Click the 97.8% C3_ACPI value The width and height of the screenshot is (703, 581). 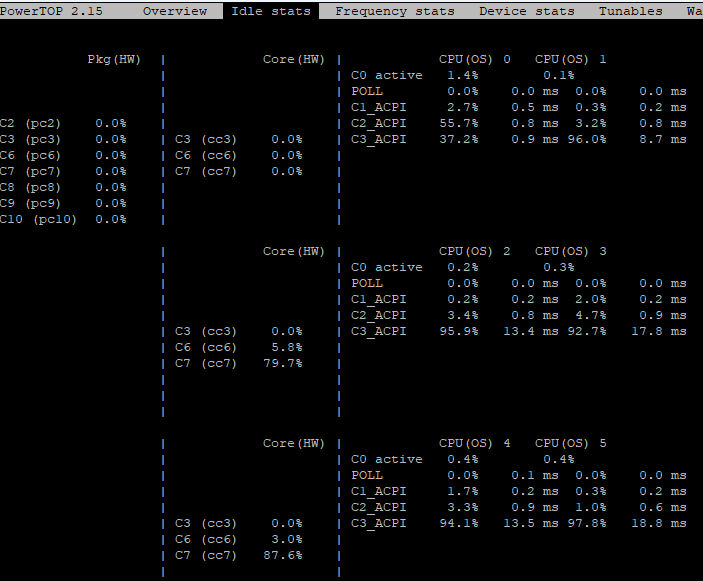pos(587,523)
